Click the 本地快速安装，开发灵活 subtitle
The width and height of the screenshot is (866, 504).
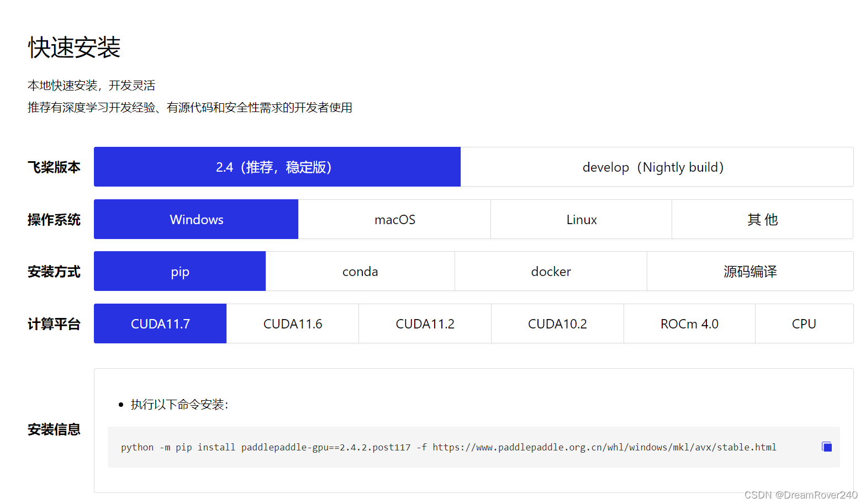[92, 86]
